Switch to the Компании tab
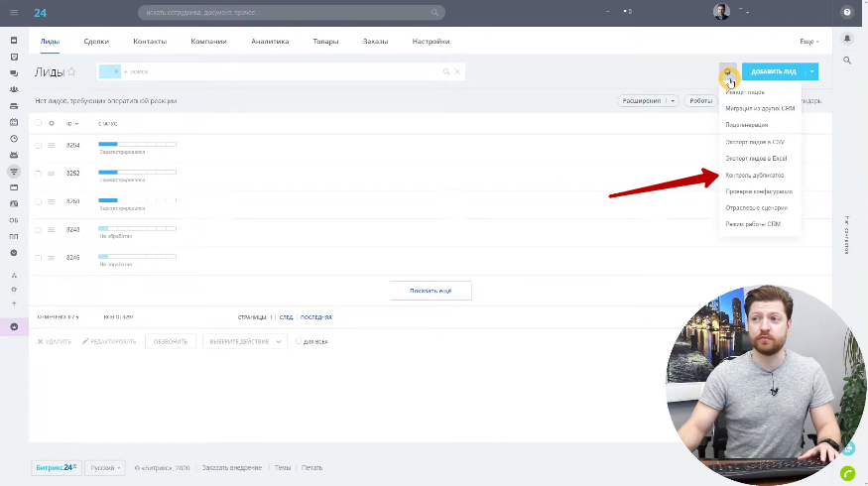This screenshot has height=486, width=868. 208,42
